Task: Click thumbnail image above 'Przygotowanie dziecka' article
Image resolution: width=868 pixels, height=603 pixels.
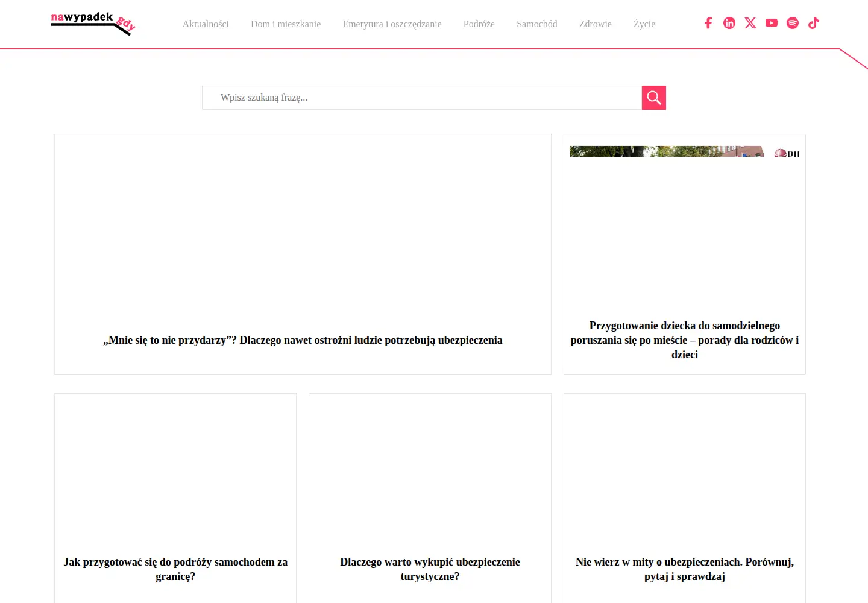Action: [x=685, y=151]
